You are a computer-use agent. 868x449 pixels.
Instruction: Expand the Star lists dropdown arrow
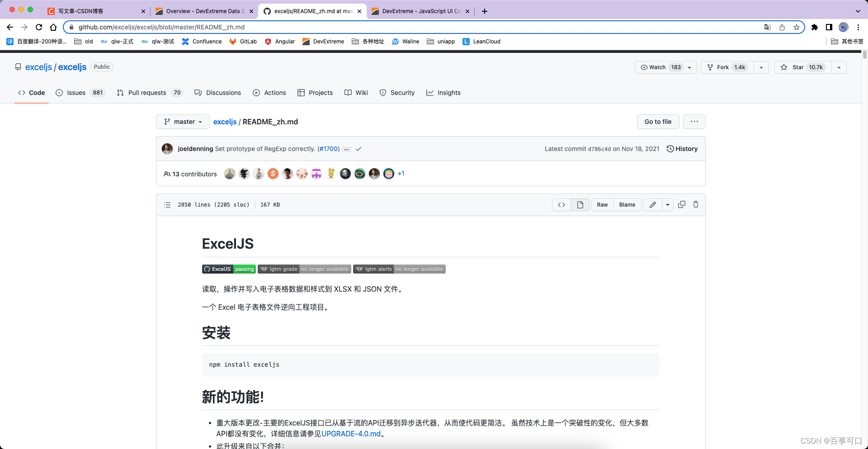839,67
